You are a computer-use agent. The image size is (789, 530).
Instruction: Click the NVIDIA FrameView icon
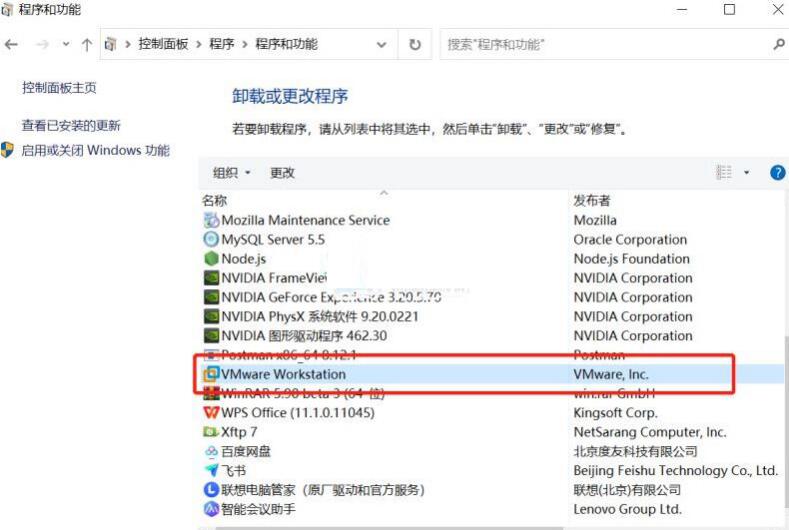[x=211, y=278]
